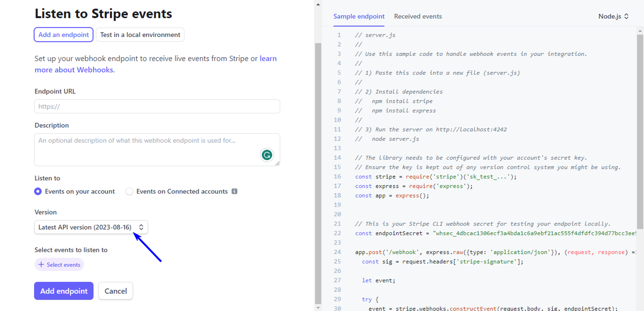Click the 'Version' field label
The image size is (644, 311).
click(45, 212)
